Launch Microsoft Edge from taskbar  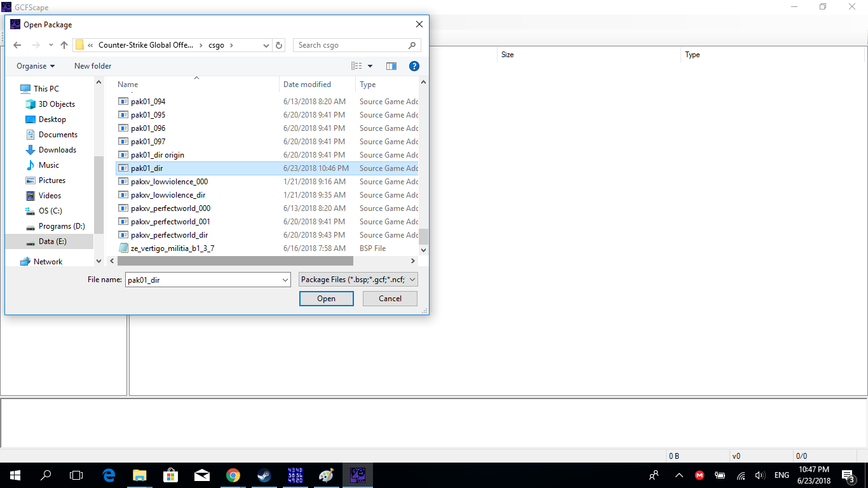pyautogui.click(x=109, y=475)
